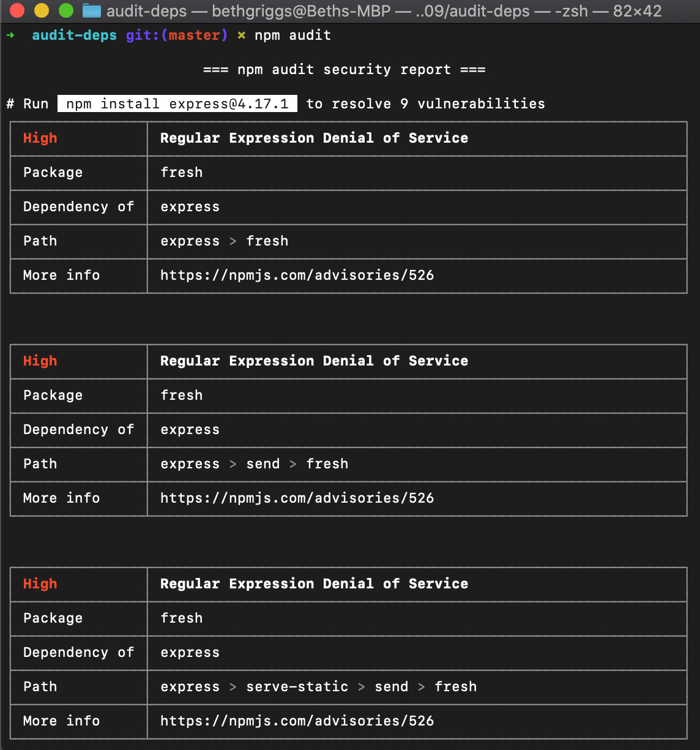Open the advisory link in the middle table
The height and width of the screenshot is (750, 700).
pyautogui.click(x=297, y=498)
